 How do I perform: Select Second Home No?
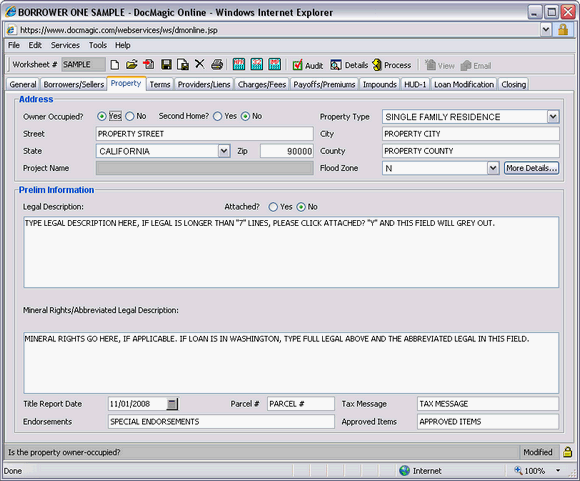(x=245, y=117)
